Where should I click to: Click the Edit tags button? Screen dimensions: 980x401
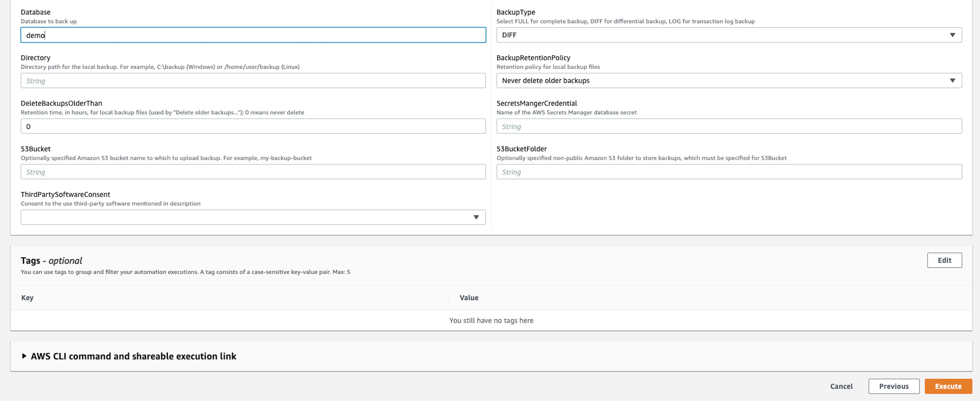[x=944, y=260]
